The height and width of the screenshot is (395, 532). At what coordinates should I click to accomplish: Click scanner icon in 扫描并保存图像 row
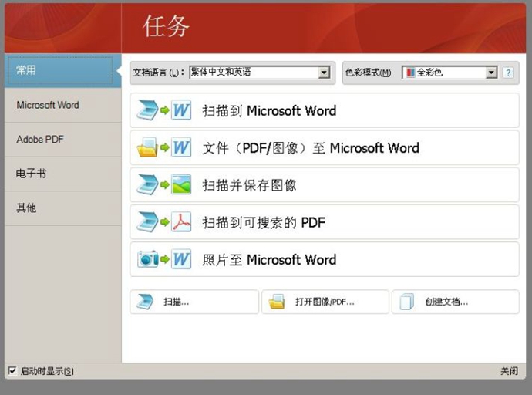147,184
